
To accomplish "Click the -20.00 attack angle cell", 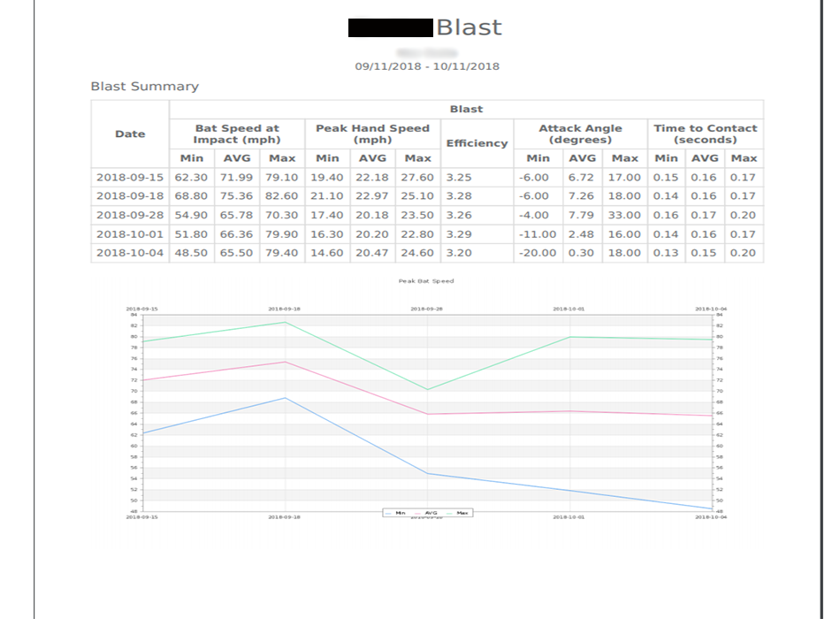I will click(x=537, y=253).
